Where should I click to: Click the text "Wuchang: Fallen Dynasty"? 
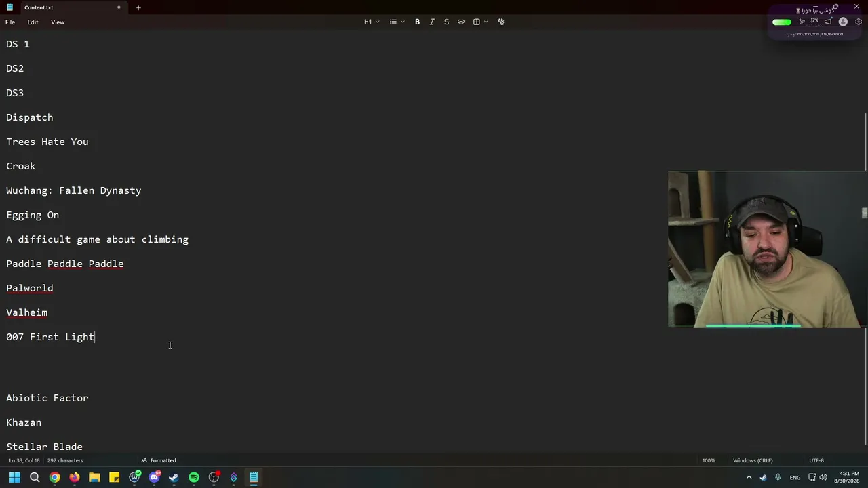[x=74, y=190]
